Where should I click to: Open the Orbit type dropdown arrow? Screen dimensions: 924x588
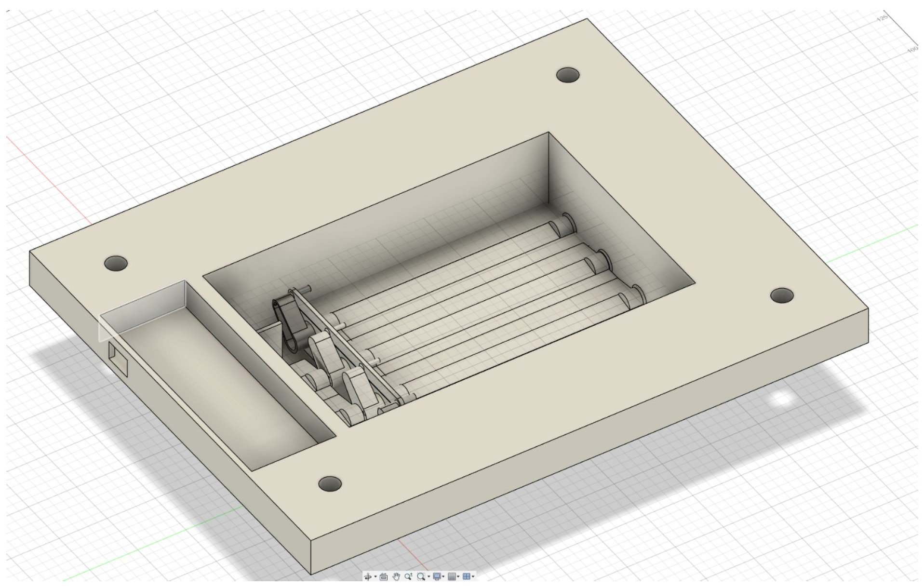(x=375, y=576)
